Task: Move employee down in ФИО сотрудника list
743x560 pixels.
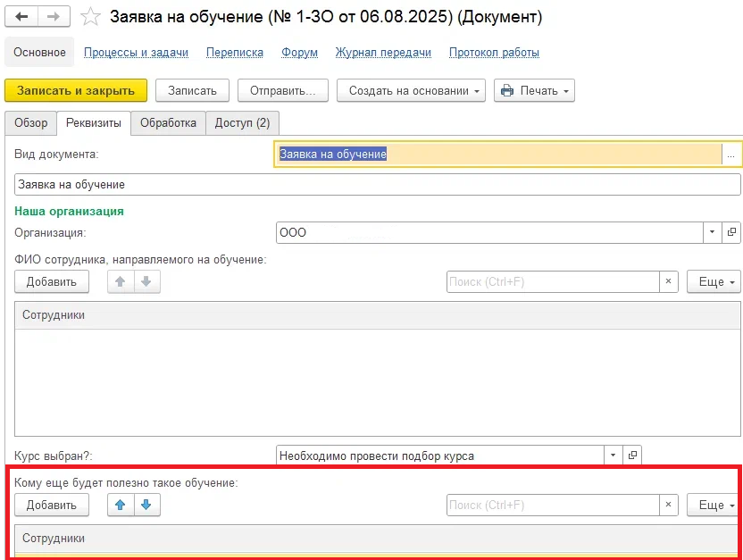Action: 146,282
